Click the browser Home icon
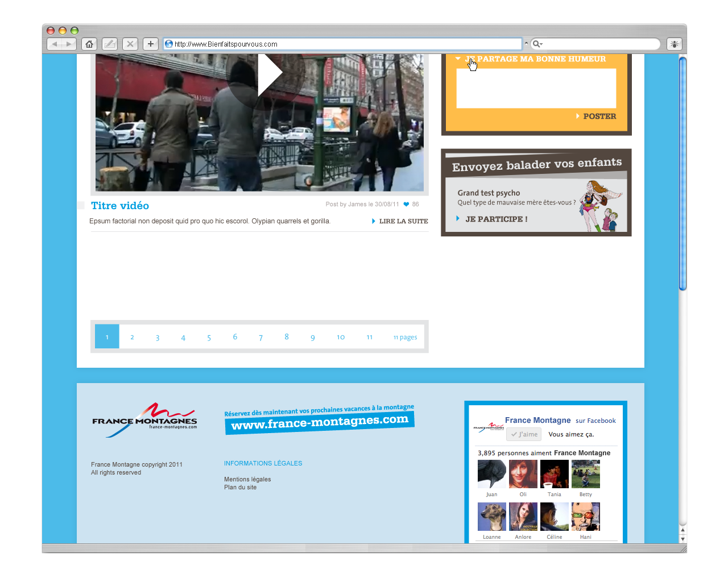The height and width of the screenshot is (582, 728). [x=89, y=44]
